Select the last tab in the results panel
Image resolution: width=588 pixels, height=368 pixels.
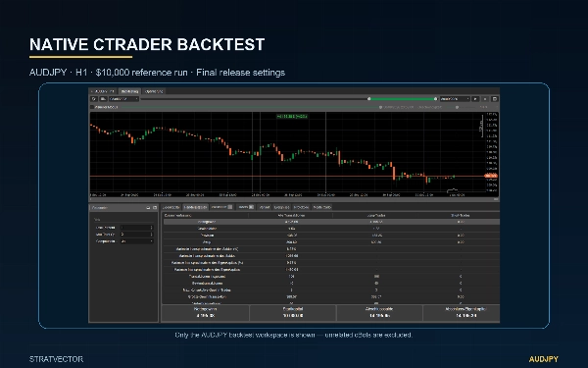[322, 207]
